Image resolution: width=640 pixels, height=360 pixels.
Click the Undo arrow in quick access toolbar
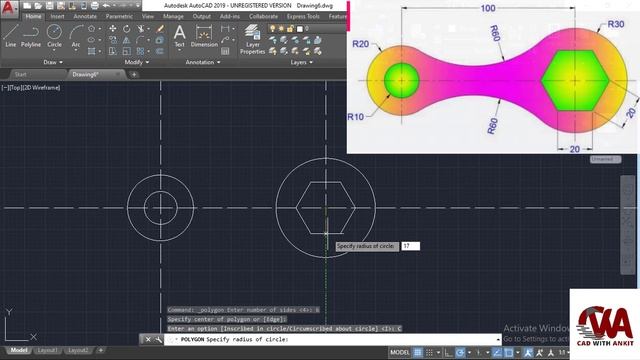[x=106, y=6]
